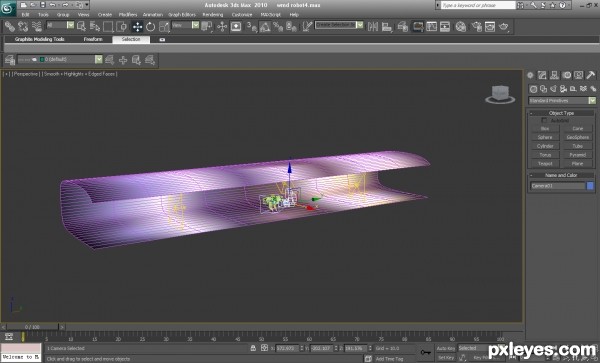Click the Unlink Selection icon
The width and height of the screenshot is (600, 363).
(23, 26)
